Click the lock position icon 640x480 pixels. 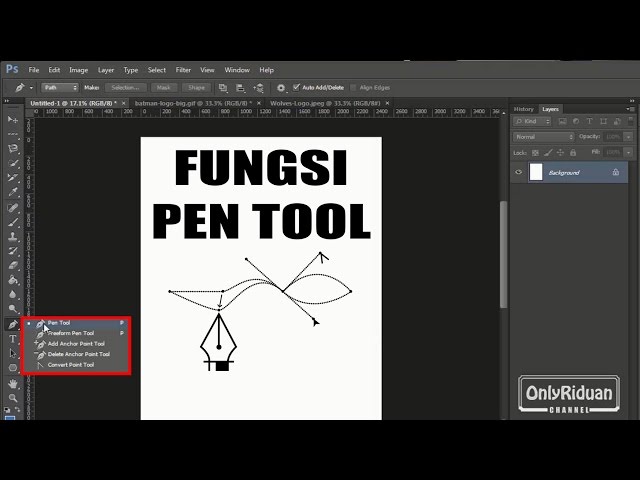tap(560, 153)
